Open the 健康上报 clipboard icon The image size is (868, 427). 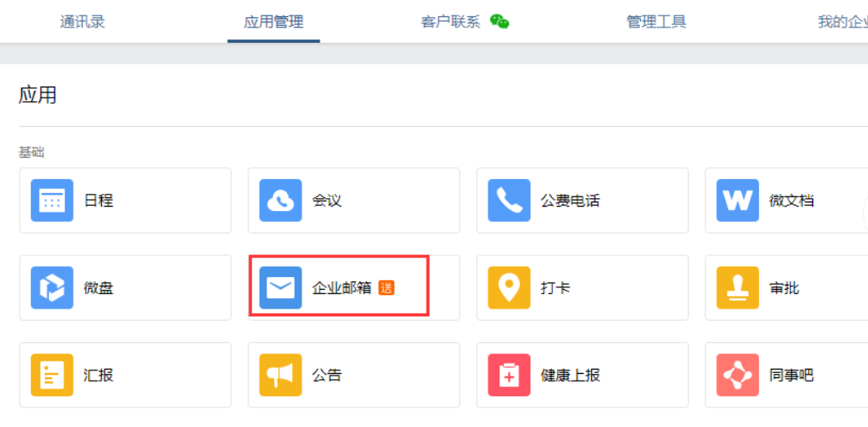pyautogui.click(x=509, y=376)
